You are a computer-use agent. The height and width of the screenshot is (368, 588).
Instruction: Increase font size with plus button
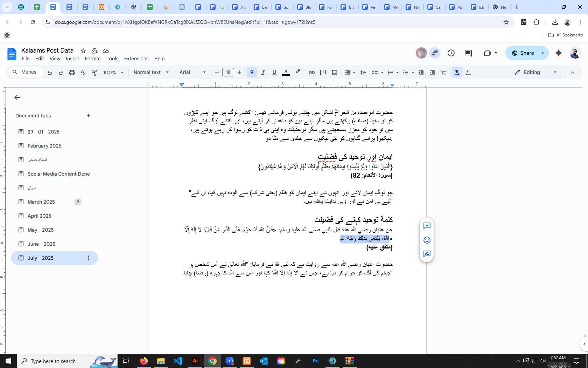tap(239, 73)
